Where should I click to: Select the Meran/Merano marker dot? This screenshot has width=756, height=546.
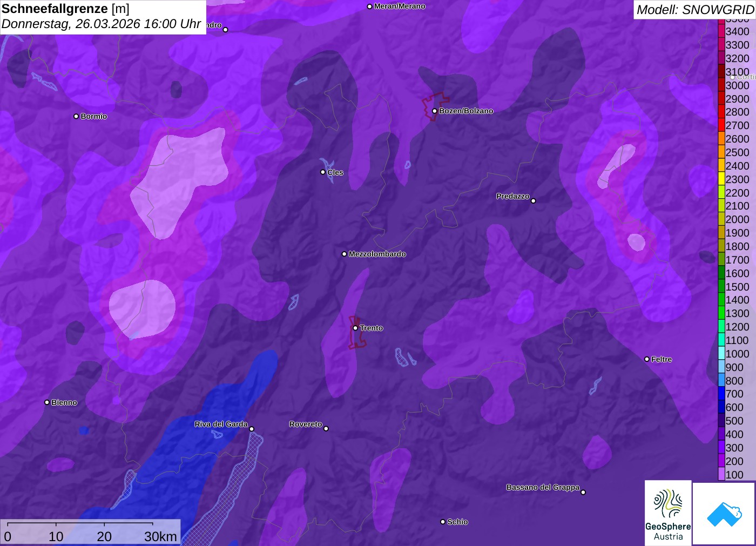click(370, 6)
